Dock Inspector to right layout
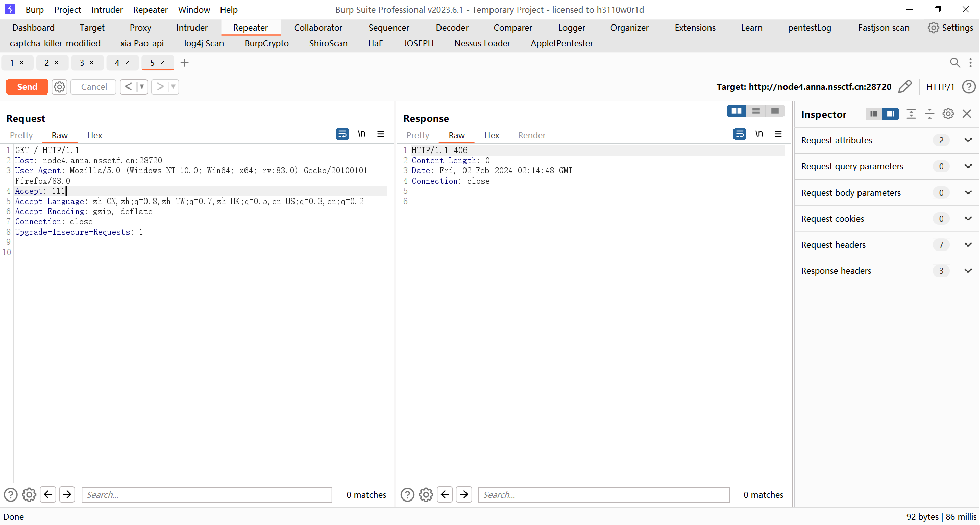The height and width of the screenshot is (525, 980). coord(890,114)
